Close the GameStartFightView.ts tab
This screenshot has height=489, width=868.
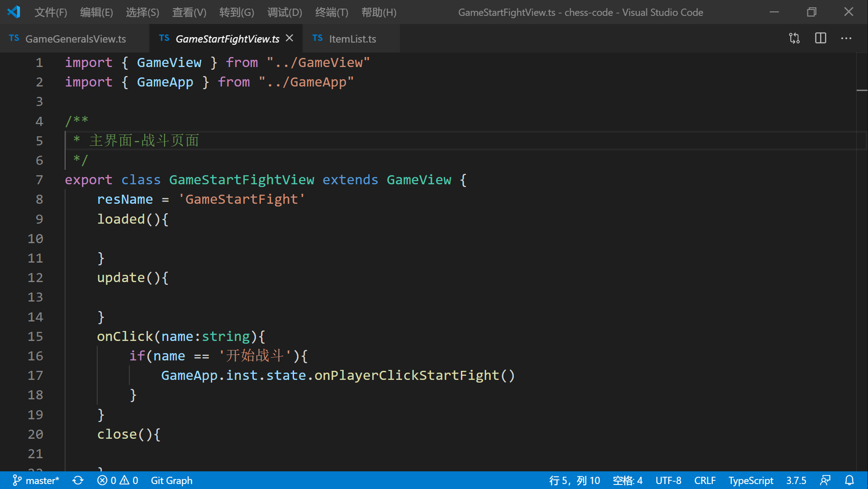pos(289,38)
